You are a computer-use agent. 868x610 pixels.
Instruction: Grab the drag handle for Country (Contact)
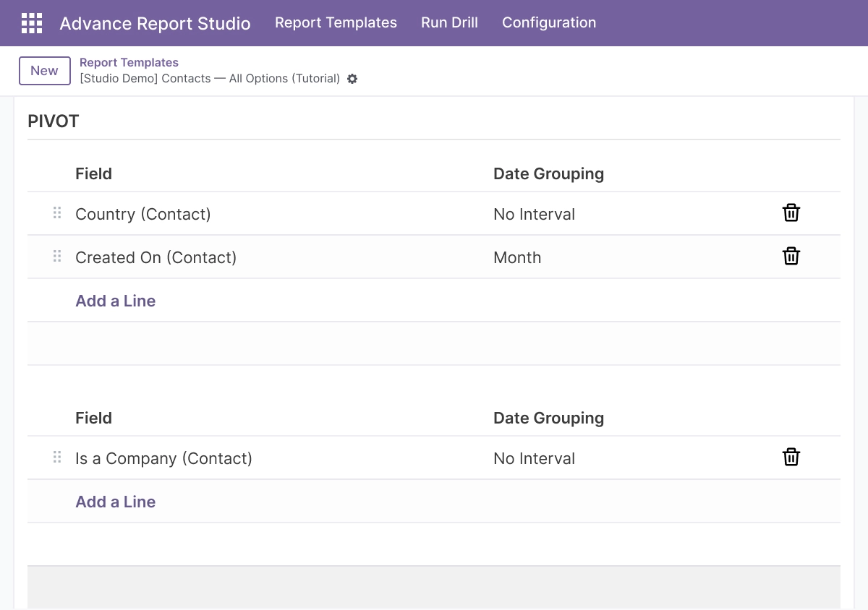coord(57,213)
